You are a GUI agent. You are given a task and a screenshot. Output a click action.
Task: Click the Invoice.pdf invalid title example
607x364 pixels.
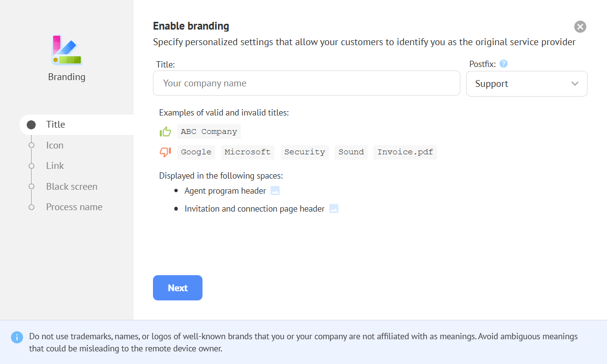coord(405,152)
